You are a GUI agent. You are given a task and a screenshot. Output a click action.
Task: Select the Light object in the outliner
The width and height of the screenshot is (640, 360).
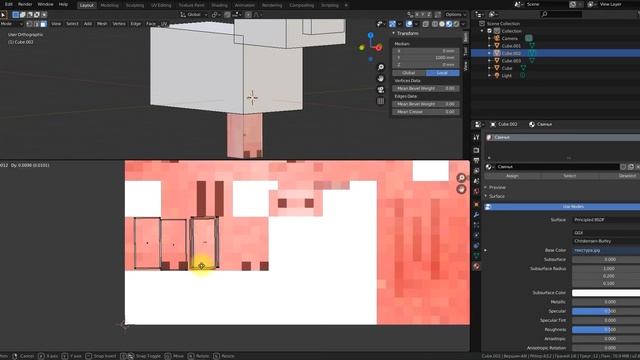click(507, 76)
